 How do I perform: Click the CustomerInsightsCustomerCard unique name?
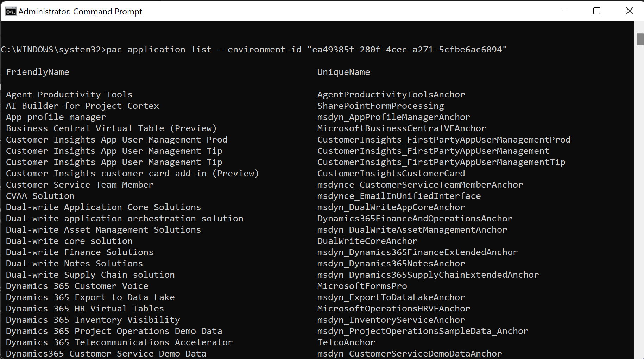(391, 174)
